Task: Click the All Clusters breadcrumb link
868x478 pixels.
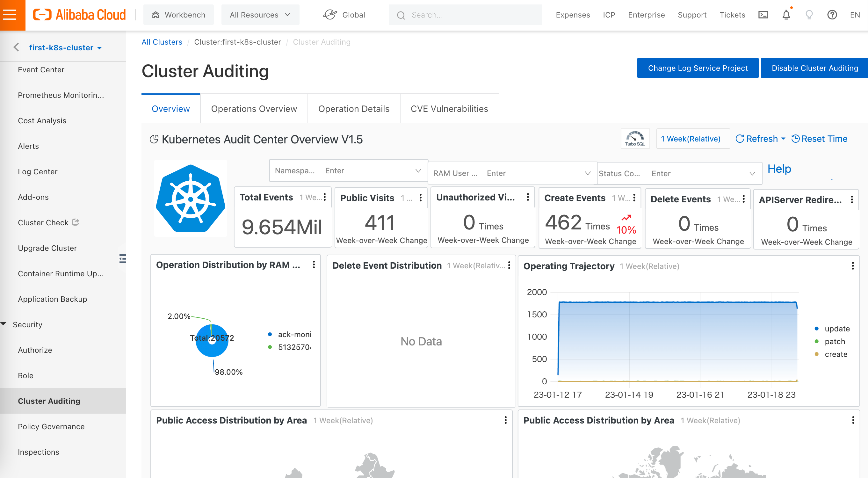Action: [x=162, y=42]
